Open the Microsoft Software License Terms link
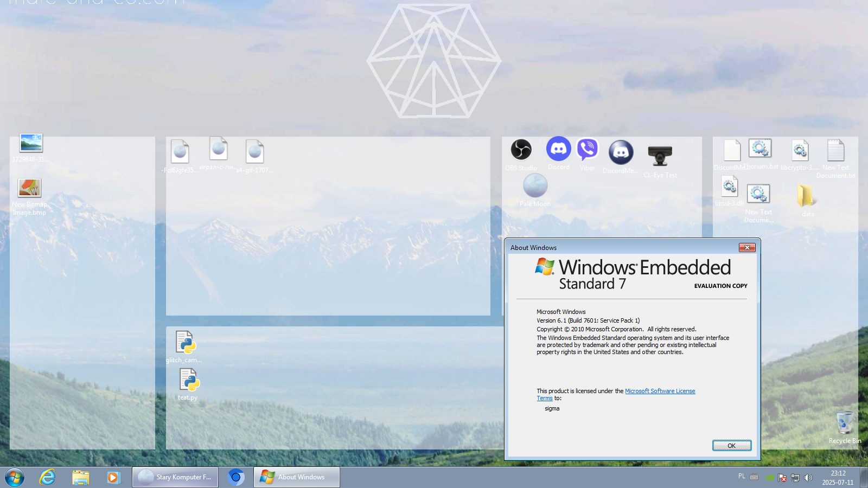 coord(660,391)
